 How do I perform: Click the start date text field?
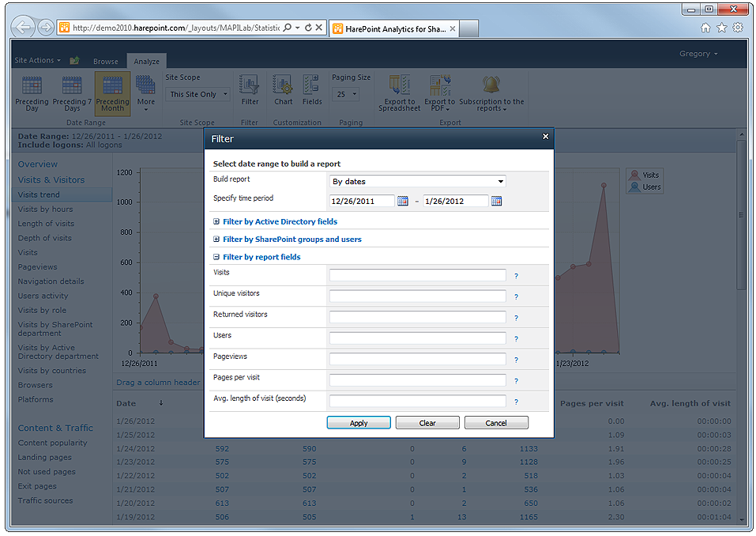pos(362,202)
